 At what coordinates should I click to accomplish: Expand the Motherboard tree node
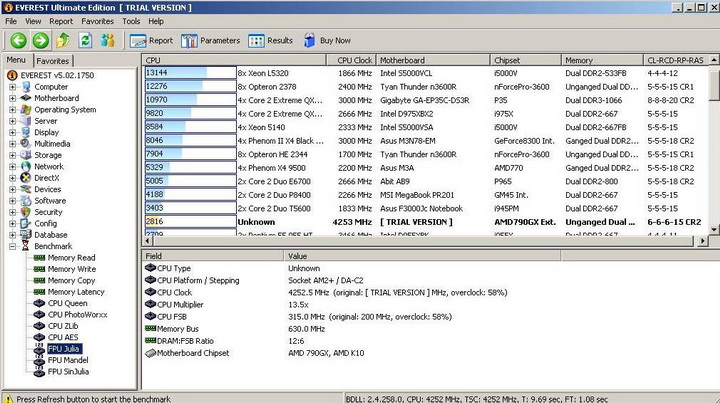12,98
